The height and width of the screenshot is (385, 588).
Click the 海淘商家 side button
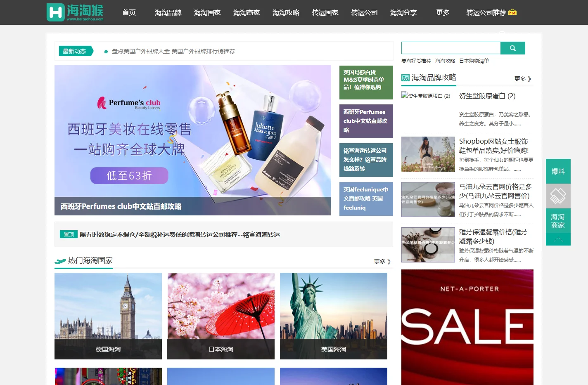558,221
